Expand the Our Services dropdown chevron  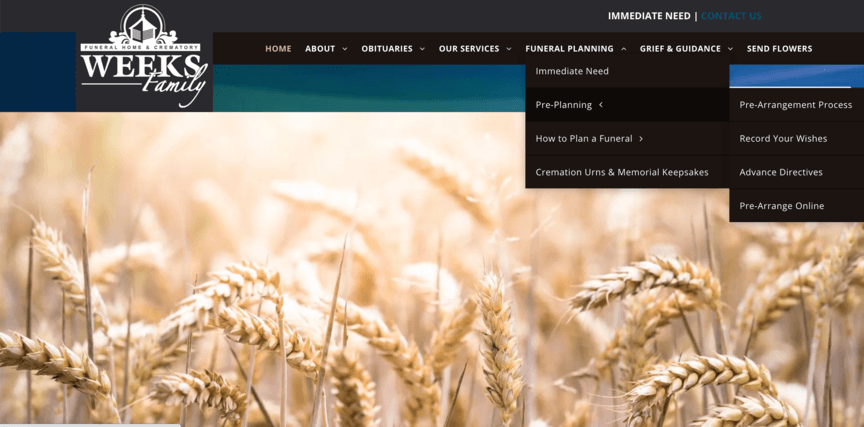point(509,48)
